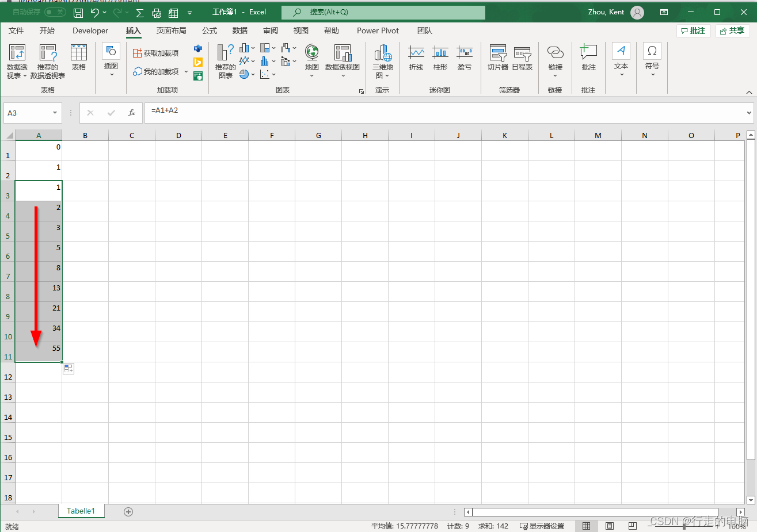Image resolution: width=757 pixels, height=532 pixels.
Task: Click the vertical scrollbar down arrow
Action: pyautogui.click(x=750, y=500)
